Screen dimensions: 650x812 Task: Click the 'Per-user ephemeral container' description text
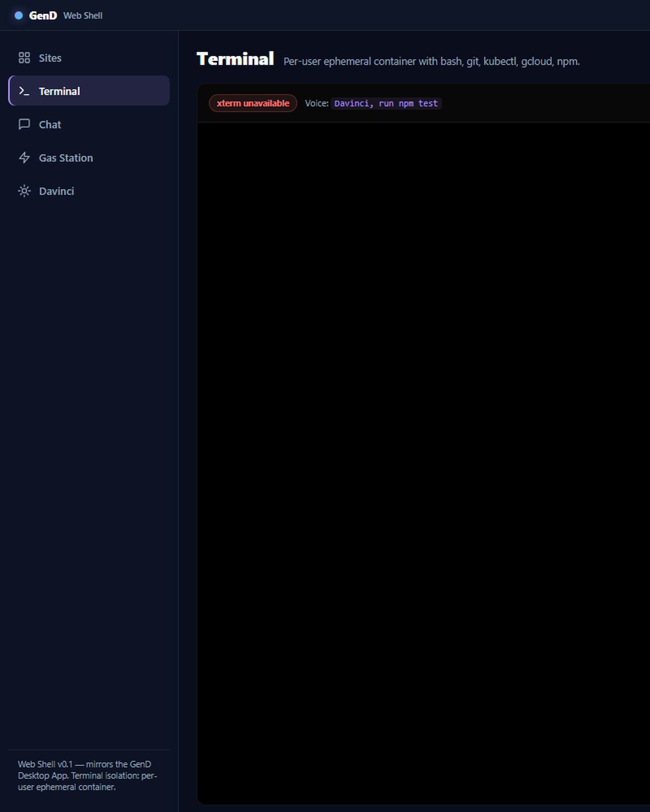pos(432,61)
